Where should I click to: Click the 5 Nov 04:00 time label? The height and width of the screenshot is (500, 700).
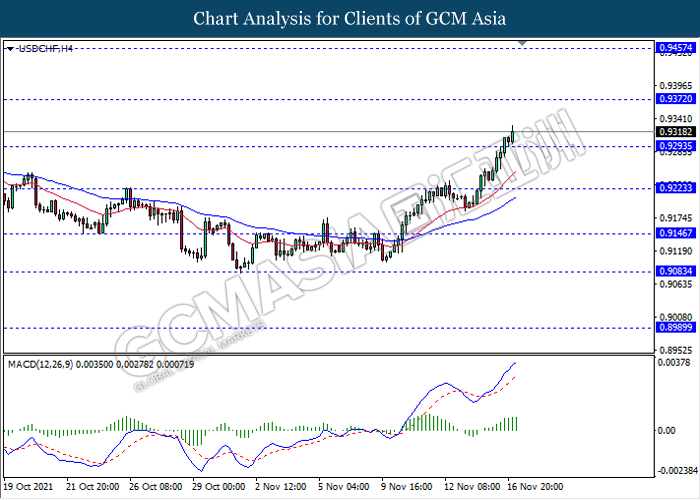click(344, 487)
